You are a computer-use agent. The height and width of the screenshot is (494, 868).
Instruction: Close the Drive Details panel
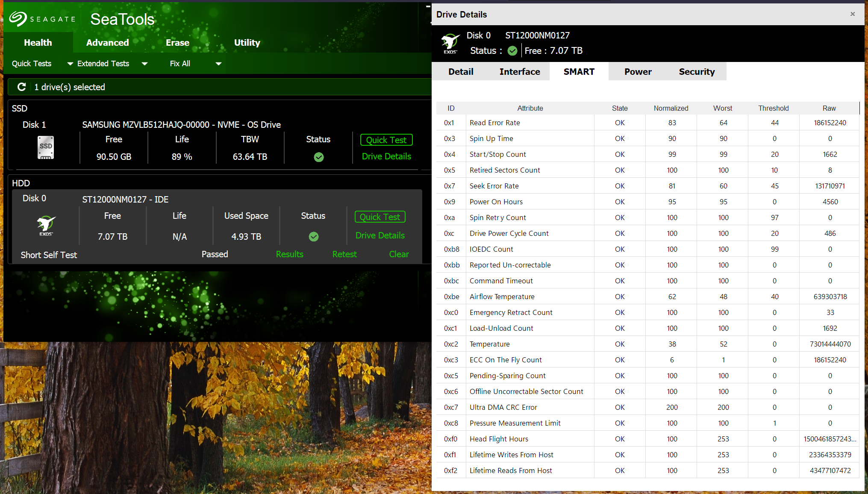[852, 14]
